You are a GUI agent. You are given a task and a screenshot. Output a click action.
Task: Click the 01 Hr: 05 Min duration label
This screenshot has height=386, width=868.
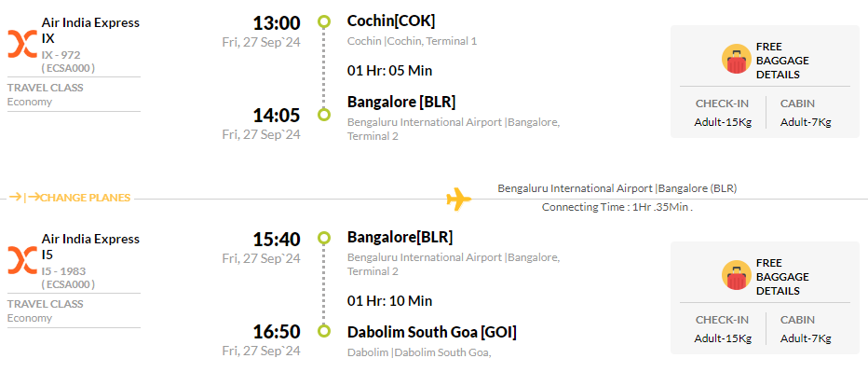(389, 71)
